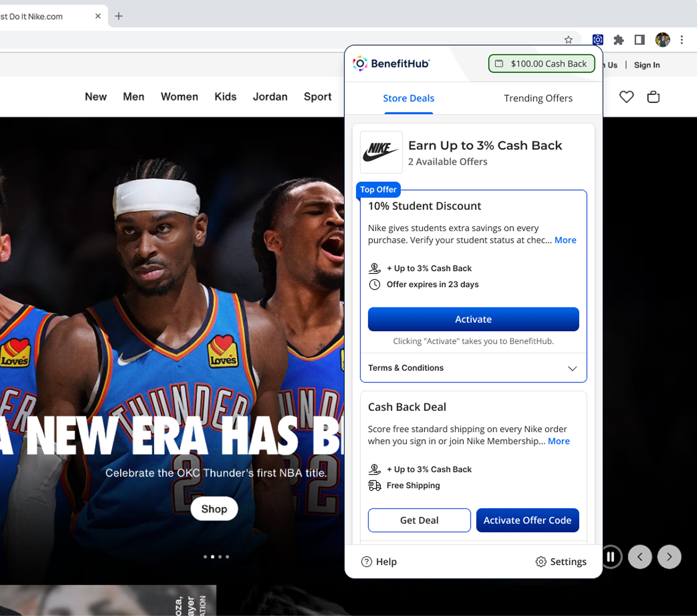
Task: Switch to the Trending Offers tab
Action: point(538,98)
